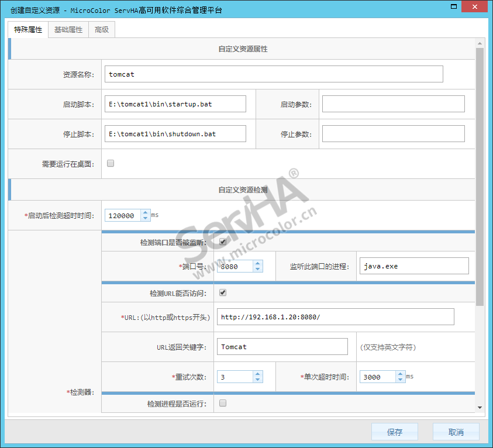Click the URL返回关键字 field with Tomcat
Image resolution: width=493 pixels, height=448 pixels.
tap(282, 347)
